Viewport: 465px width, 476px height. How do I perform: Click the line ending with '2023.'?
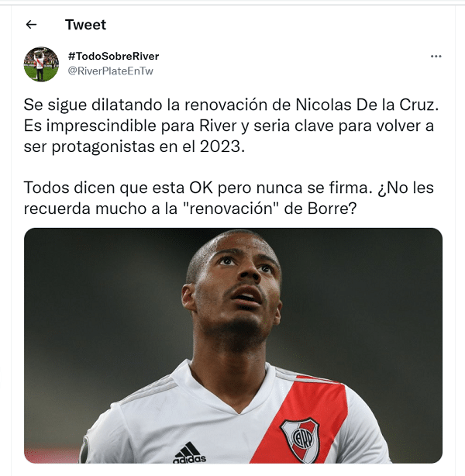[134, 147]
